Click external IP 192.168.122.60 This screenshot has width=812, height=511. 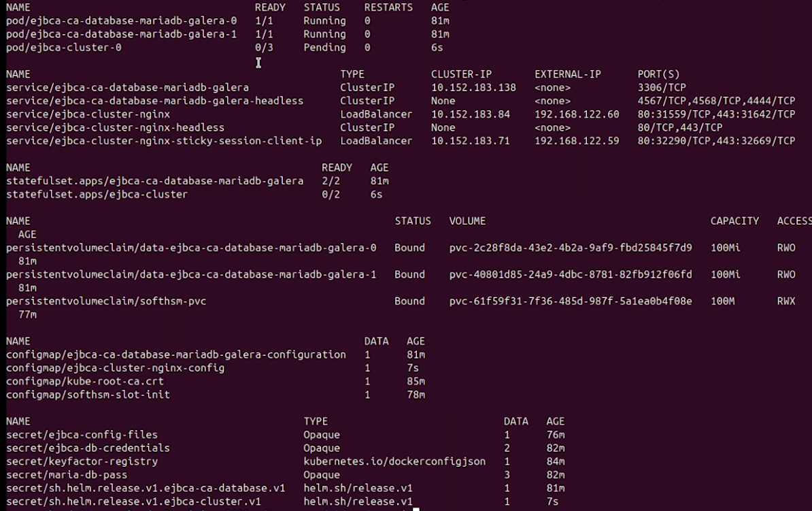[577, 114]
